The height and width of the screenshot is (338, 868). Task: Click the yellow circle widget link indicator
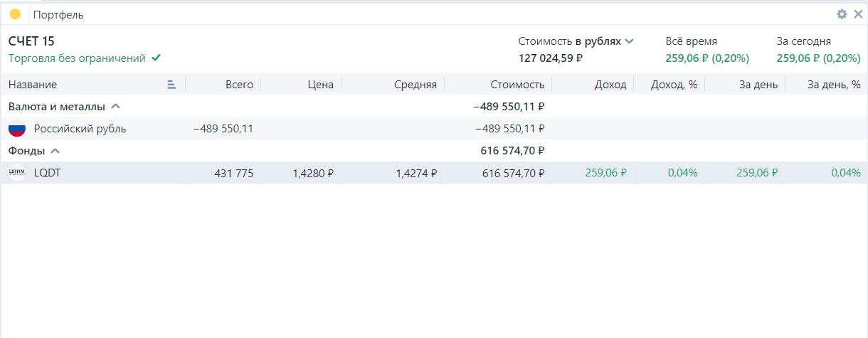(15, 14)
